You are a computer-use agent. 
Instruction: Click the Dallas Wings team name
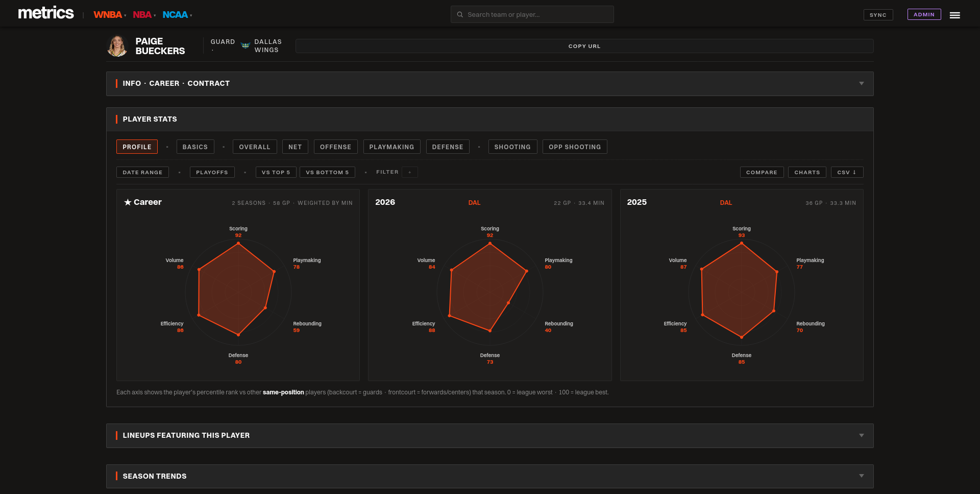click(x=268, y=46)
